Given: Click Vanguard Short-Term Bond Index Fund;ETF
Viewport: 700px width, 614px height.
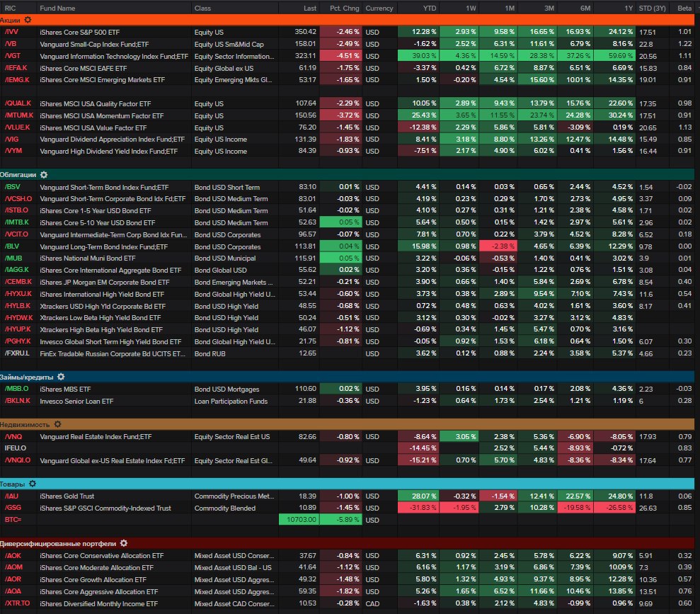Looking at the screenshot, I should point(104,187).
